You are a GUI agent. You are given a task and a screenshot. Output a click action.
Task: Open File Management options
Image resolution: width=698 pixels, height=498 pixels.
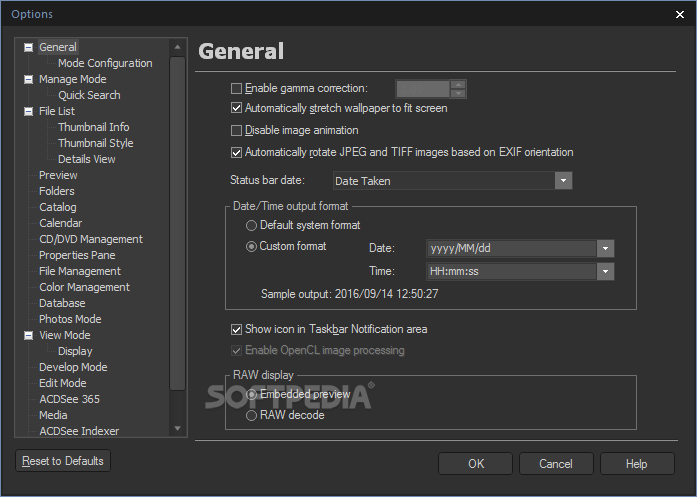coord(80,271)
